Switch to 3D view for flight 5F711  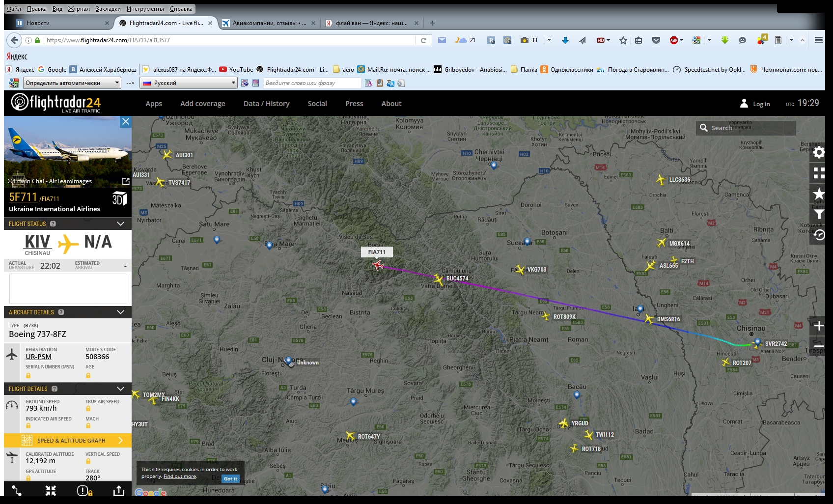119,199
